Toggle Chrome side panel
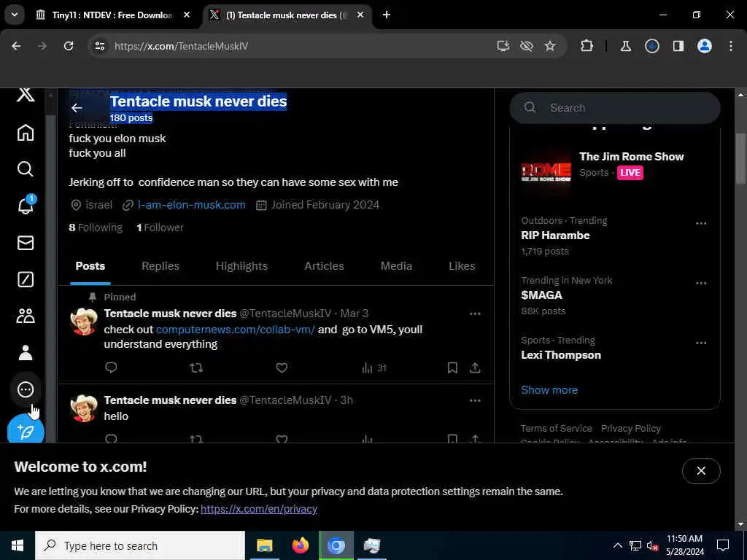 click(678, 46)
